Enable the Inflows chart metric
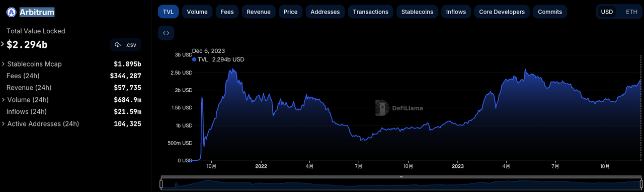This screenshot has height=192, width=644. point(456,12)
